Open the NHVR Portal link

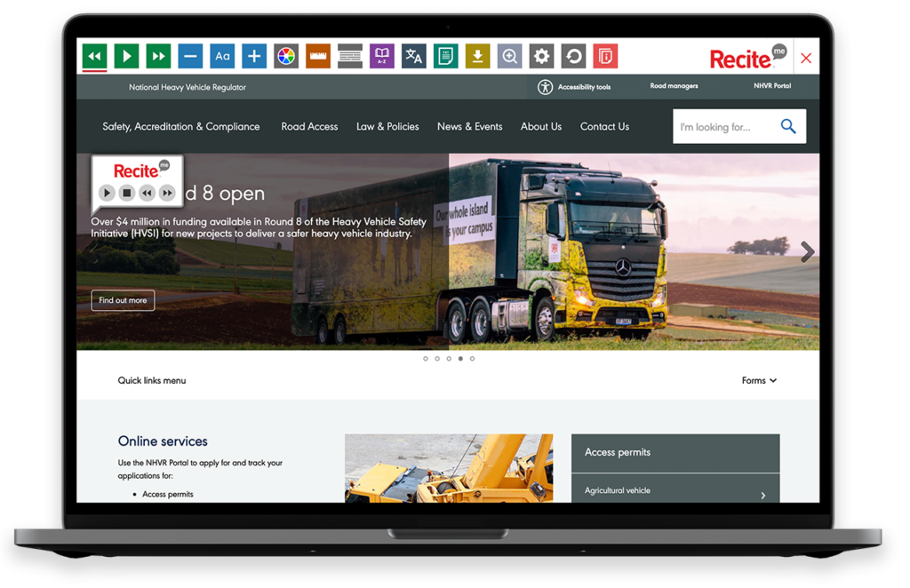[772, 86]
